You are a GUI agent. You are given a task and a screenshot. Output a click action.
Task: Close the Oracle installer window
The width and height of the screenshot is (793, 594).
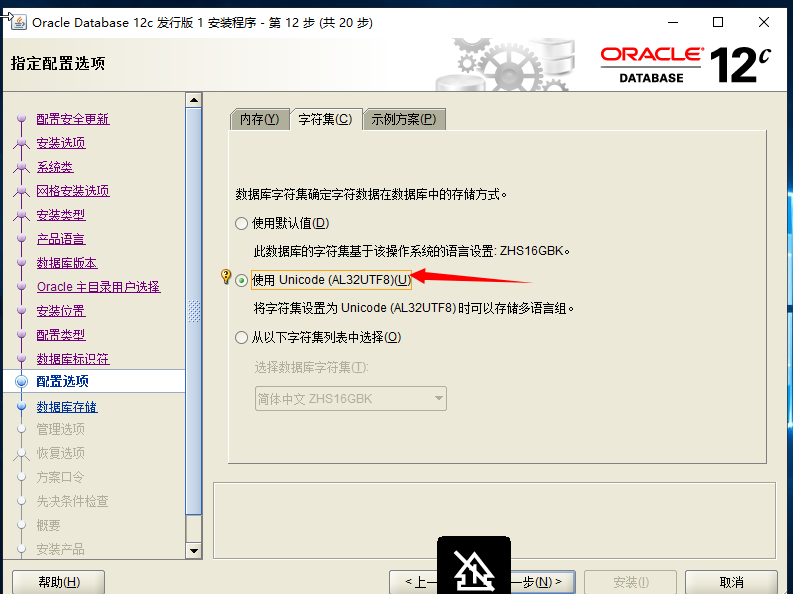[764, 22]
